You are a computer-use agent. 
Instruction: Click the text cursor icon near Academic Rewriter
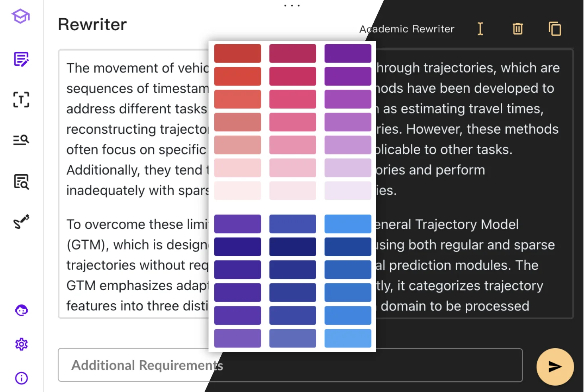coord(480,29)
